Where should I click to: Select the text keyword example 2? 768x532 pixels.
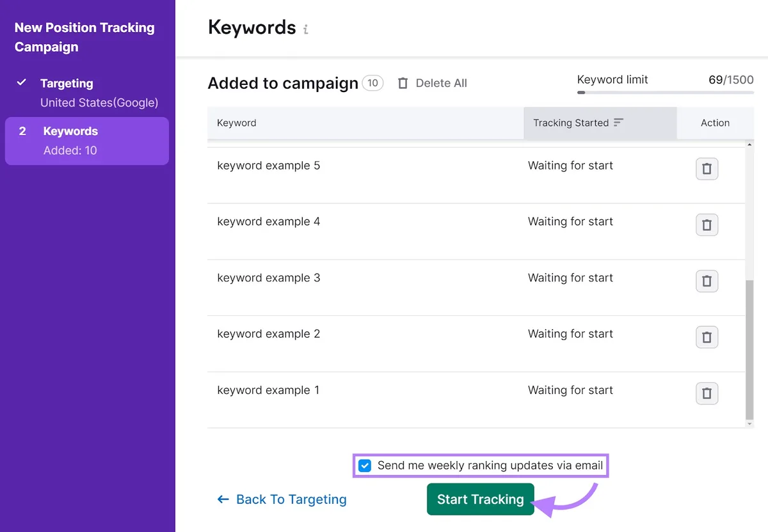[x=269, y=334]
